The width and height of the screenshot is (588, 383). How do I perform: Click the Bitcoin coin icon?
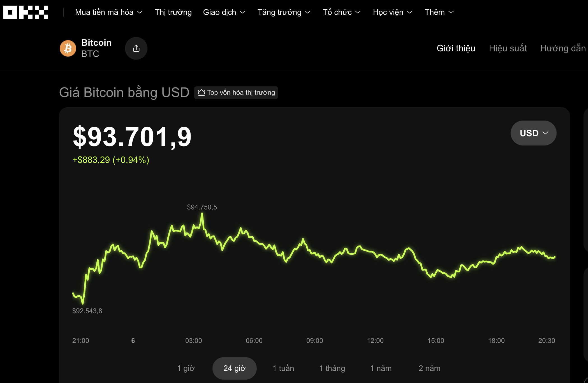pyautogui.click(x=68, y=48)
